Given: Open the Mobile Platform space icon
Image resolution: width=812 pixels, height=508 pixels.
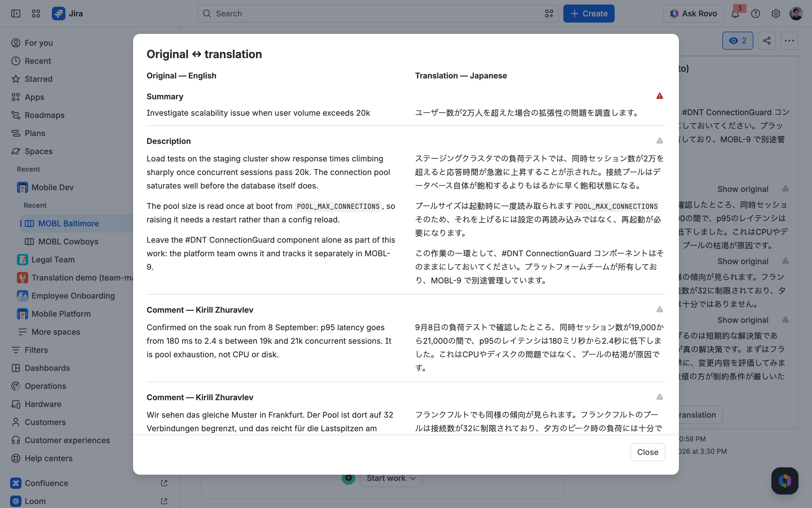Looking at the screenshot, I should 23,314.
